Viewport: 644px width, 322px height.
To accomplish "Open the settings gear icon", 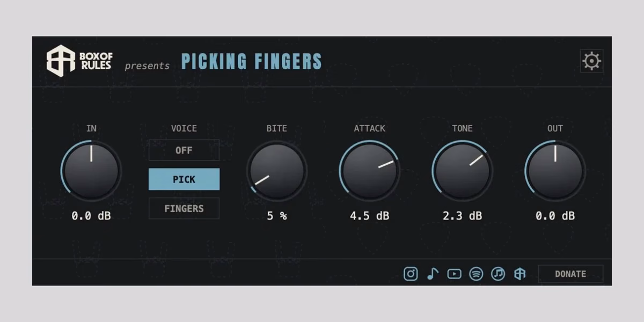I will (x=591, y=61).
